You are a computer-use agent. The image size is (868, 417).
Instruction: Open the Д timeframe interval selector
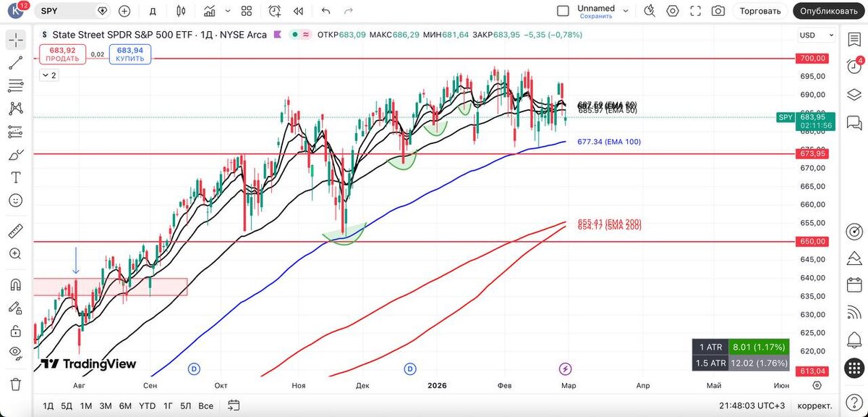153,11
